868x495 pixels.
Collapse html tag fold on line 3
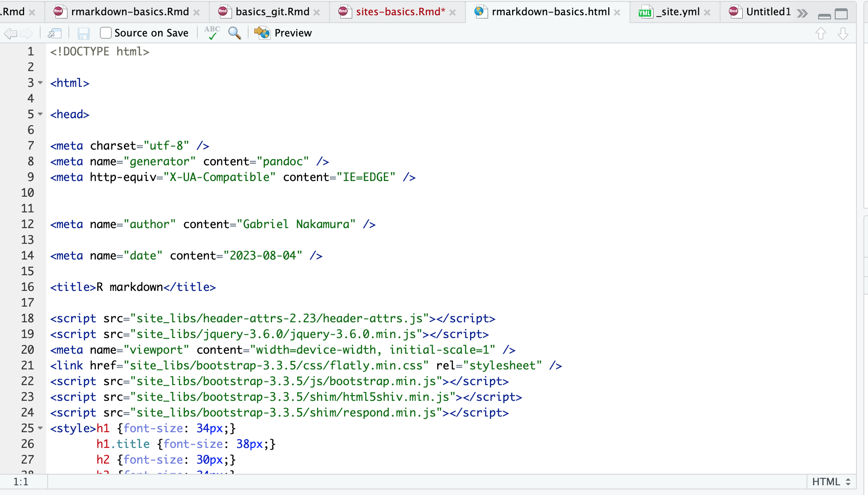[40, 83]
